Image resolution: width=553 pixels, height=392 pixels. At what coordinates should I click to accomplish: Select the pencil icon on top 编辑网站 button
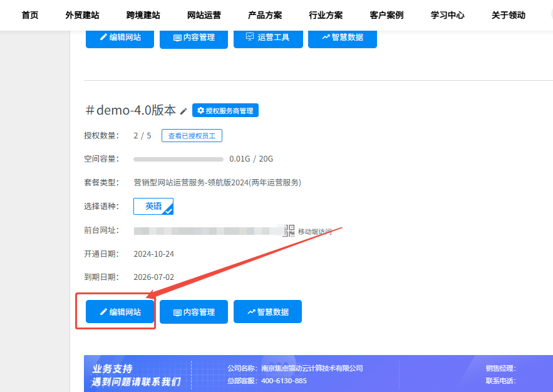pyautogui.click(x=104, y=38)
